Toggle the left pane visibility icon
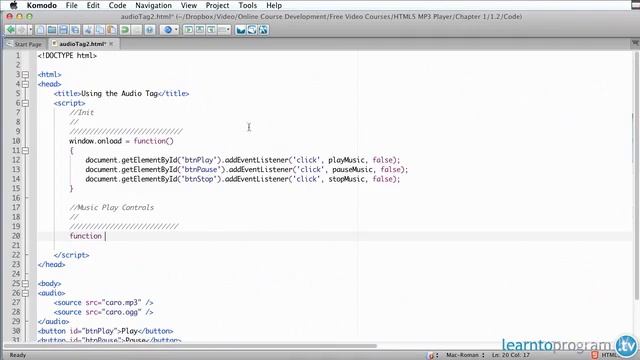 (188, 30)
